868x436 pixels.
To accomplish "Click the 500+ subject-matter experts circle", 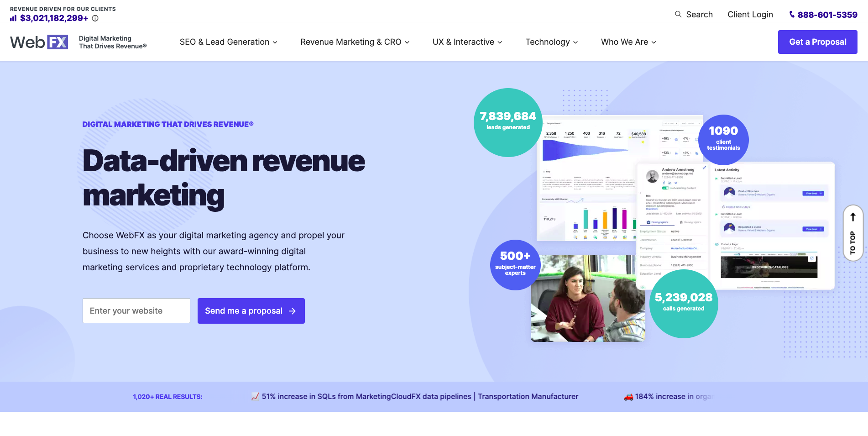I will (515, 265).
